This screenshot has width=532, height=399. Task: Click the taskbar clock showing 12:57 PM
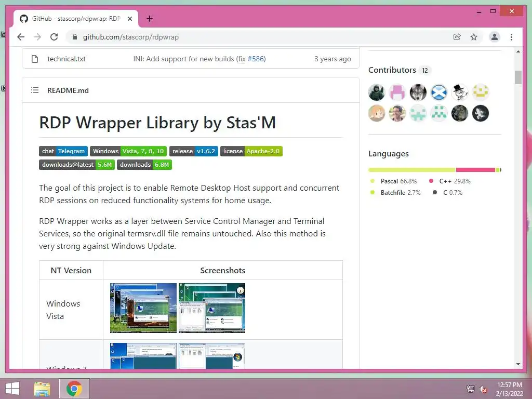(x=509, y=389)
